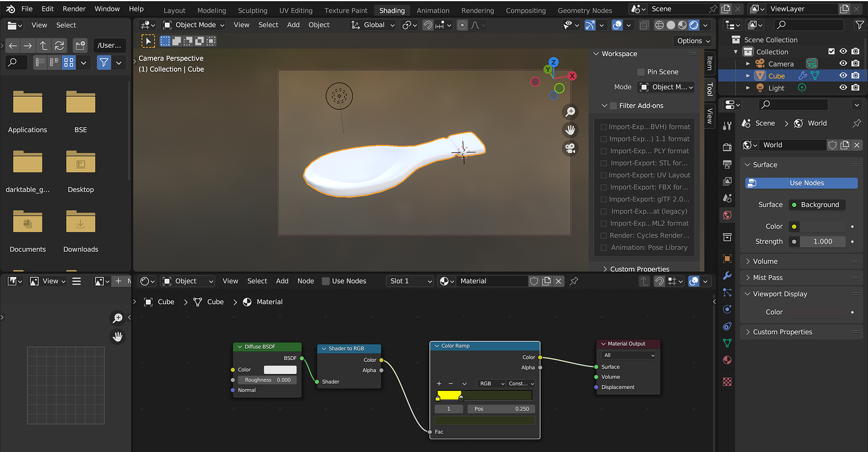Enable Import-Export STL format add-on

click(604, 163)
